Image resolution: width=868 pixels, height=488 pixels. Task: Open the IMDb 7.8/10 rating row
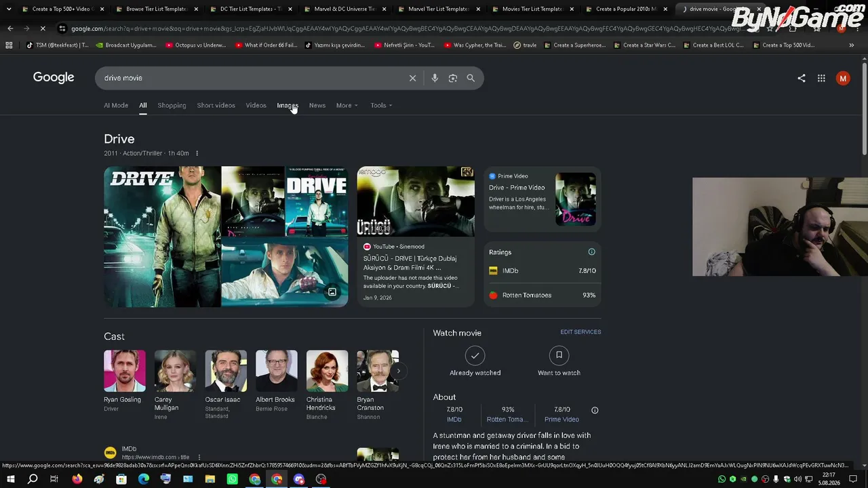(542, 270)
